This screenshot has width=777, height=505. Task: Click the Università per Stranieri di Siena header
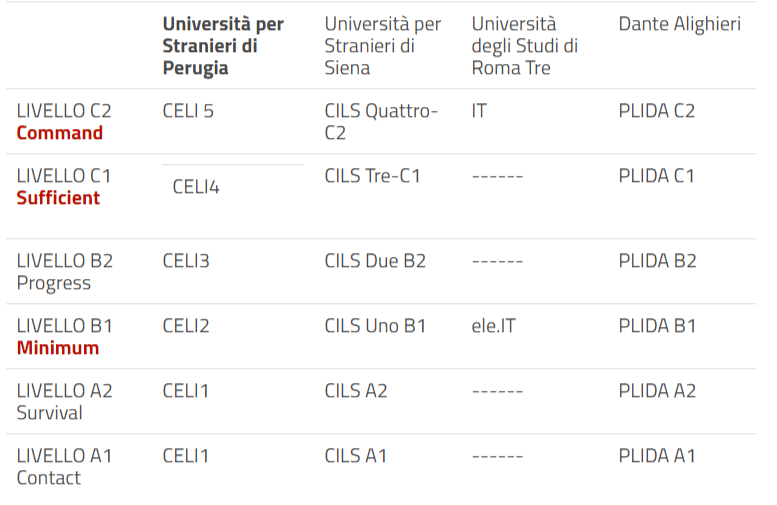[383, 46]
